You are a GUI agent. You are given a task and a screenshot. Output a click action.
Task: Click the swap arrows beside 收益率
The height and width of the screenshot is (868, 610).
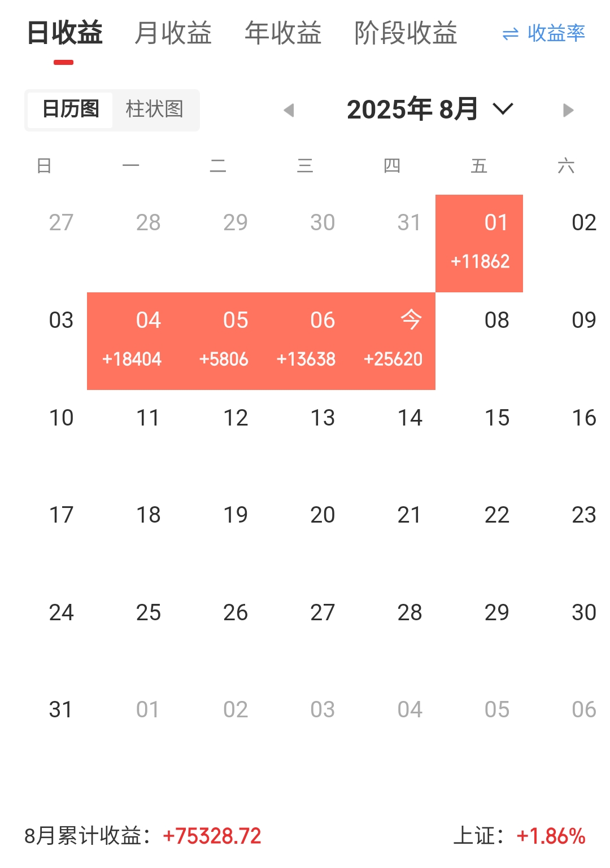[510, 34]
